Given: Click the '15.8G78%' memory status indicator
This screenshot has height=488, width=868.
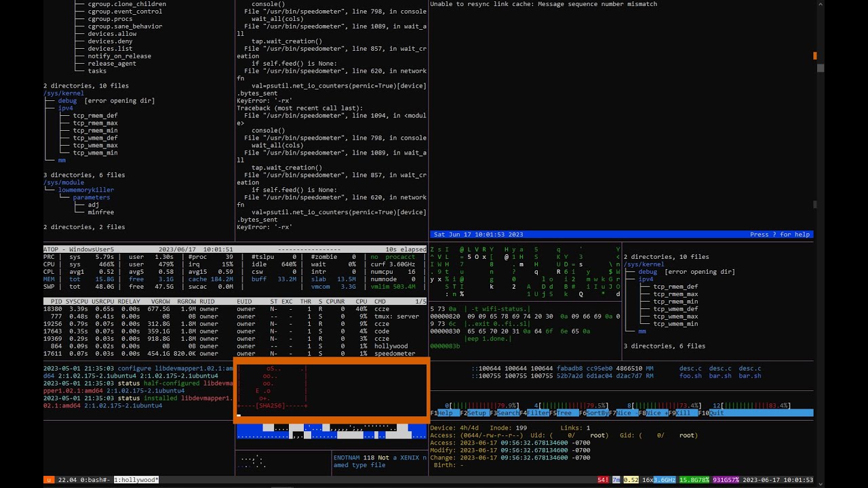Looking at the screenshot, I should 694,480.
